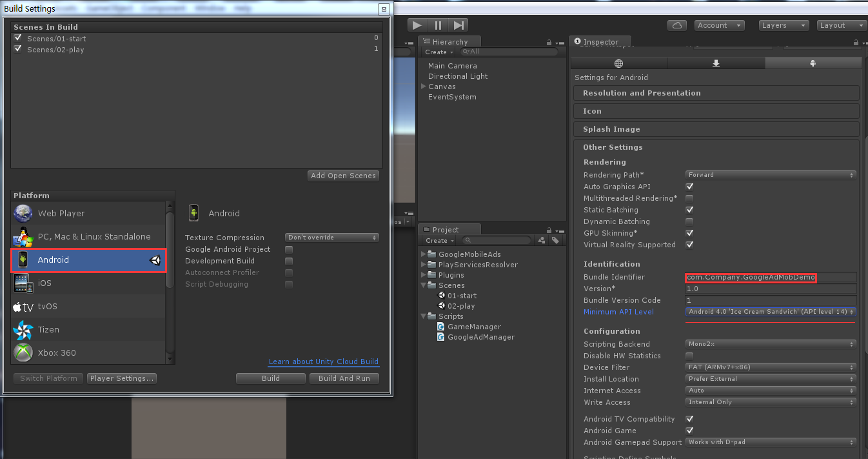Select the Web (globe) platform settings tab

click(x=618, y=63)
